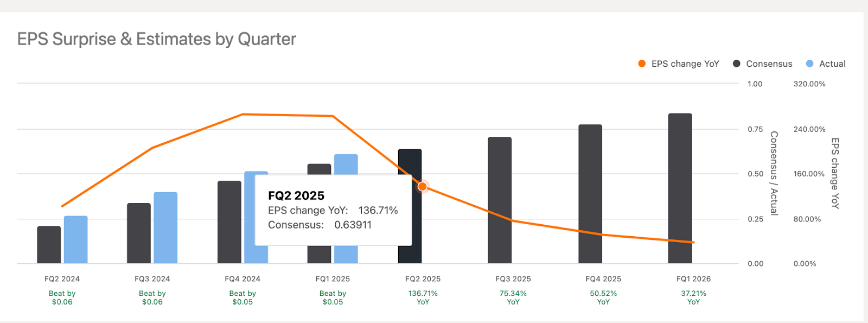The width and height of the screenshot is (868, 323).
Task: Click the FQ3 2024 actual blue bar
Action: (165, 227)
